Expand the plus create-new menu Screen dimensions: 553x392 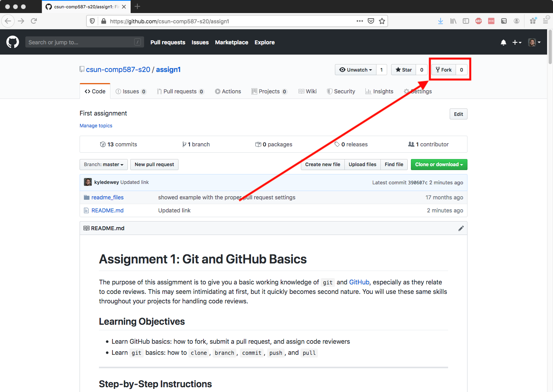[517, 42]
